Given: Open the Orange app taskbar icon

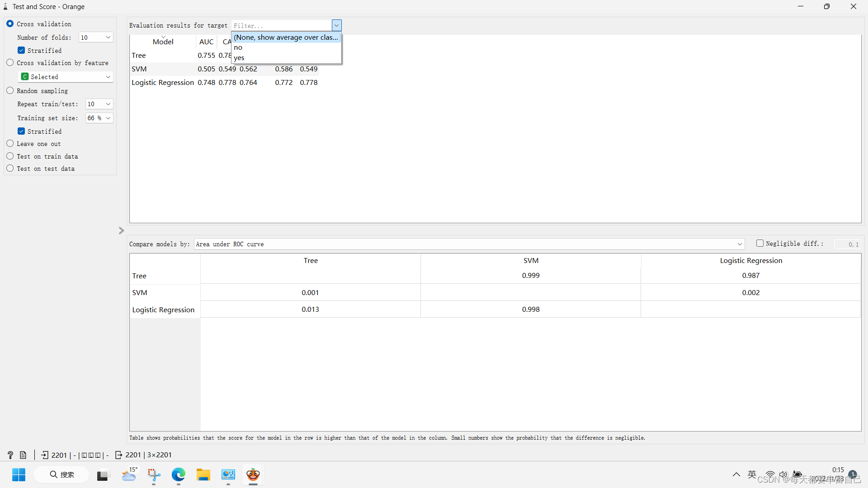Looking at the screenshot, I should [253, 475].
